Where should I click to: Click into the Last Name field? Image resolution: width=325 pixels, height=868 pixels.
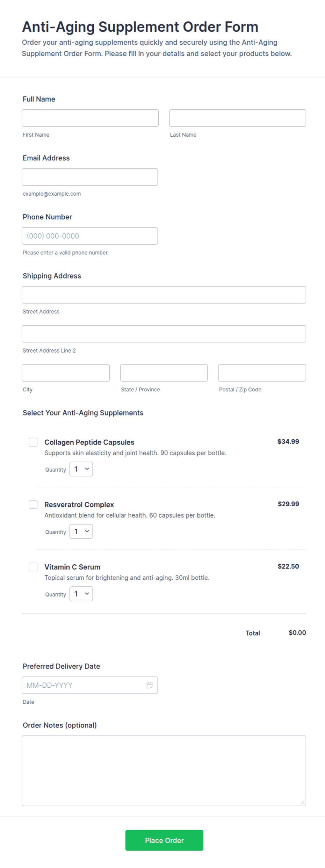coord(238,118)
